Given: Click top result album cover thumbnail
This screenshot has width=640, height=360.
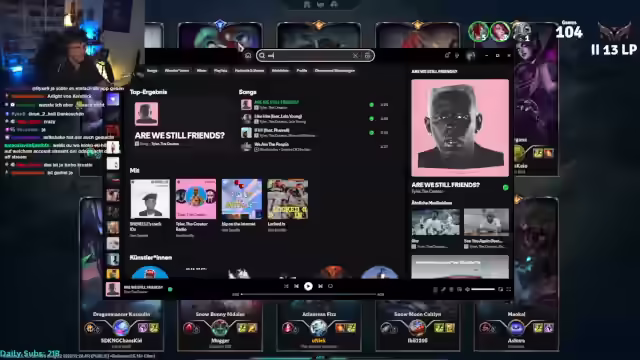Looking at the screenshot, I should [147, 114].
